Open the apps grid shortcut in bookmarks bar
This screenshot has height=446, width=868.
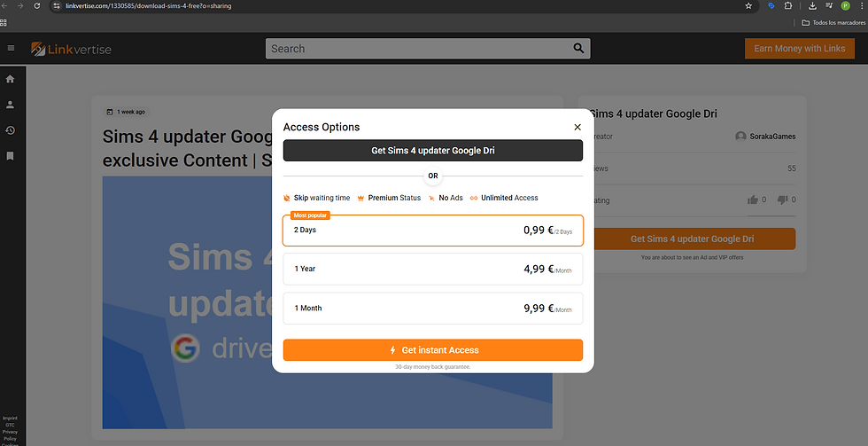[4, 23]
